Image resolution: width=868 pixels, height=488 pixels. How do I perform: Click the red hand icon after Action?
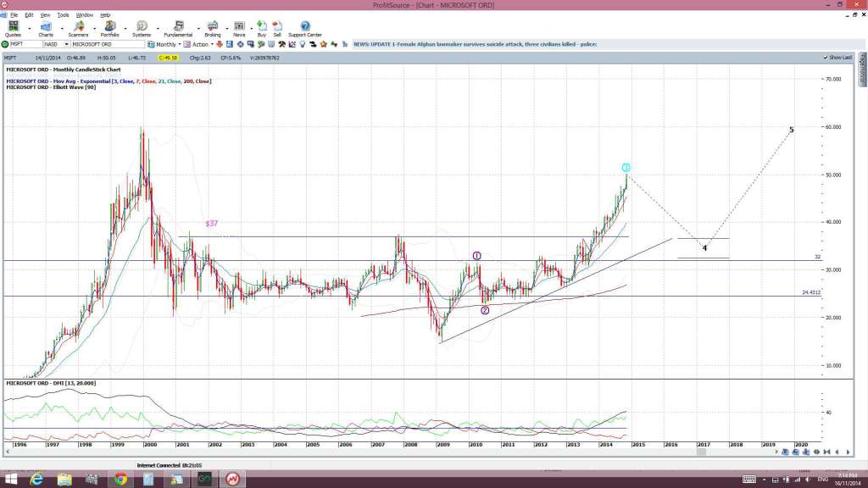(220, 44)
